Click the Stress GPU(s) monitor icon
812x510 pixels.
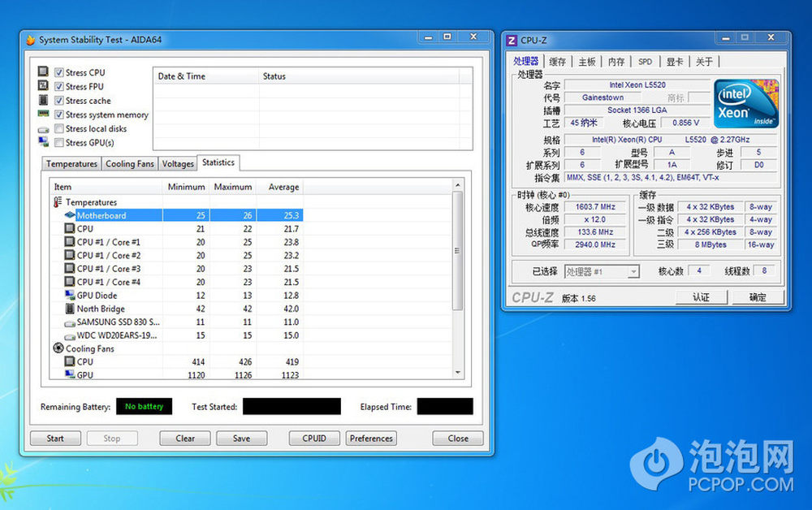click(x=44, y=142)
